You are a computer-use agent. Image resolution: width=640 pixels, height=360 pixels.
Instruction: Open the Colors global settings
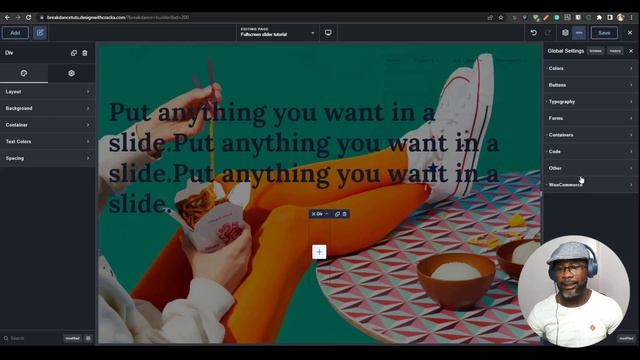(x=590, y=68)
